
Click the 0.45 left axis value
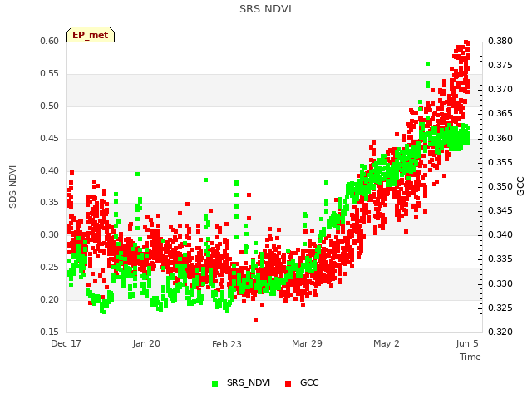[50, 139]
